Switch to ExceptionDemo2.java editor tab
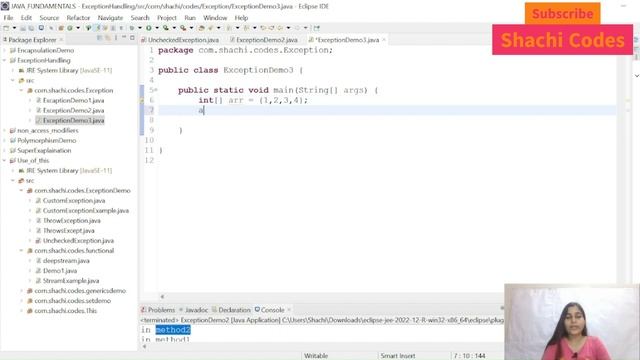This screenshot has height=360, width=640. 264,40
